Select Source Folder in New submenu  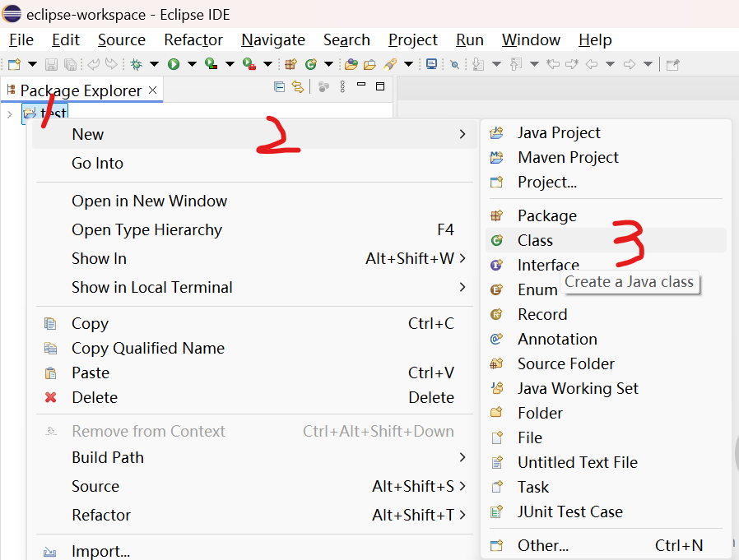coord(606,363)
